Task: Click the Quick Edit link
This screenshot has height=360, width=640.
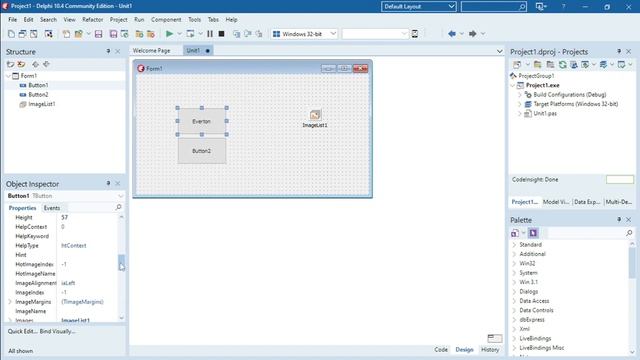Action: [22, 331]
